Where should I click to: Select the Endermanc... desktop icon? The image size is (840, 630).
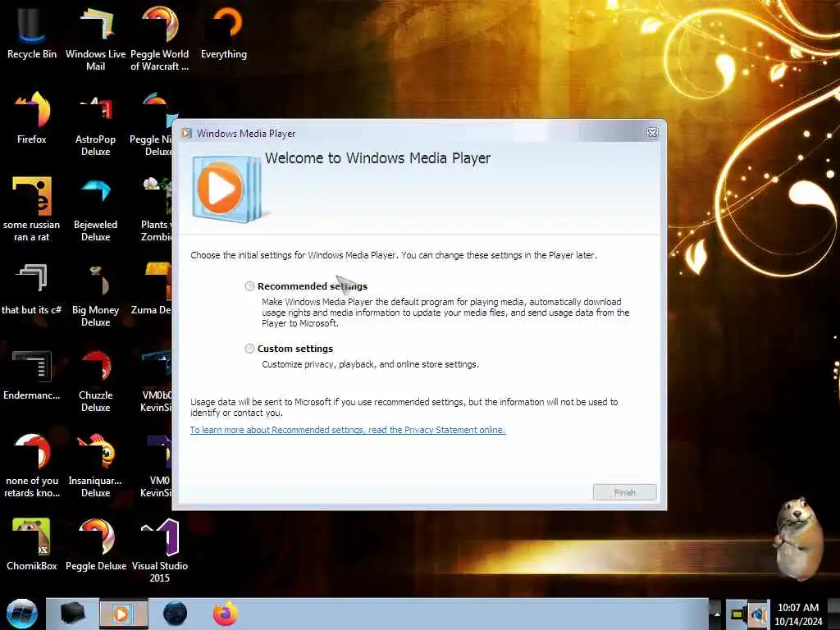[x=32, y=374]
